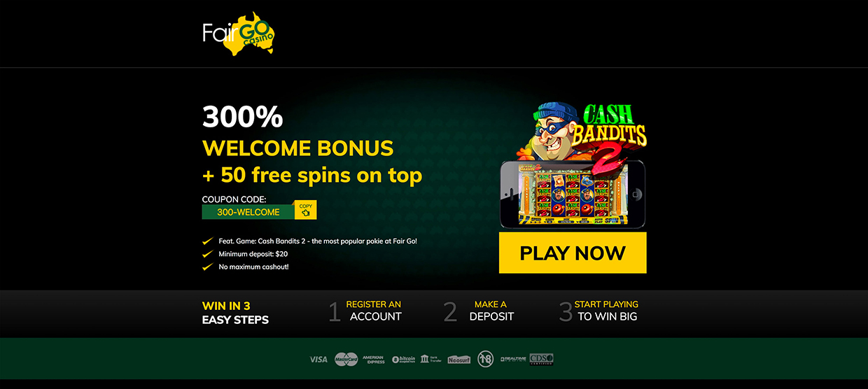Click the Welcome Bonus headline text
The image size is (868, 389).
coord(298,148)
